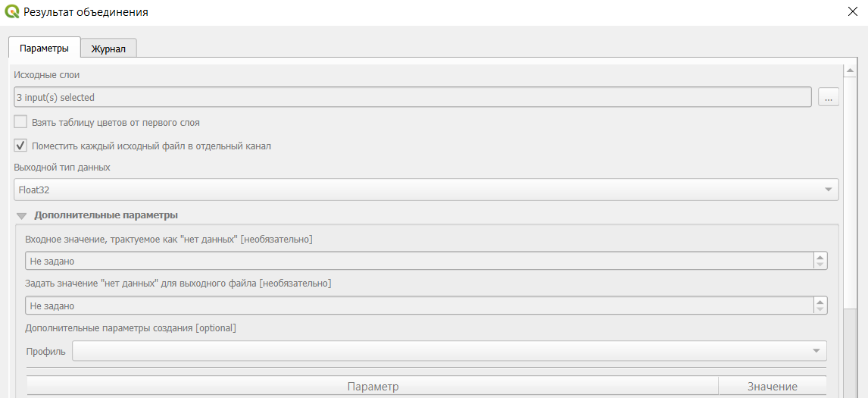Open the Float32 output data type dropdown
Viewport: 868px width, 398px height.
click(426, 190)
